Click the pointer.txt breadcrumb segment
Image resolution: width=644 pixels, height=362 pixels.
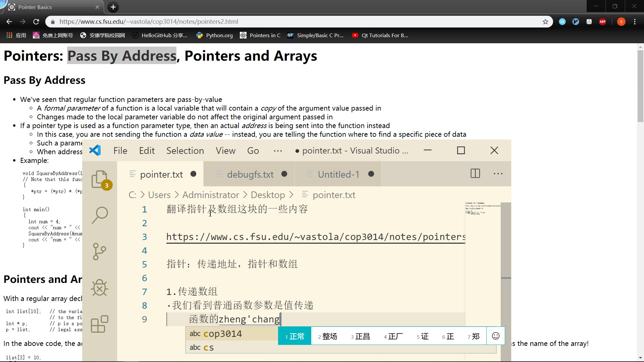point(329,195)
